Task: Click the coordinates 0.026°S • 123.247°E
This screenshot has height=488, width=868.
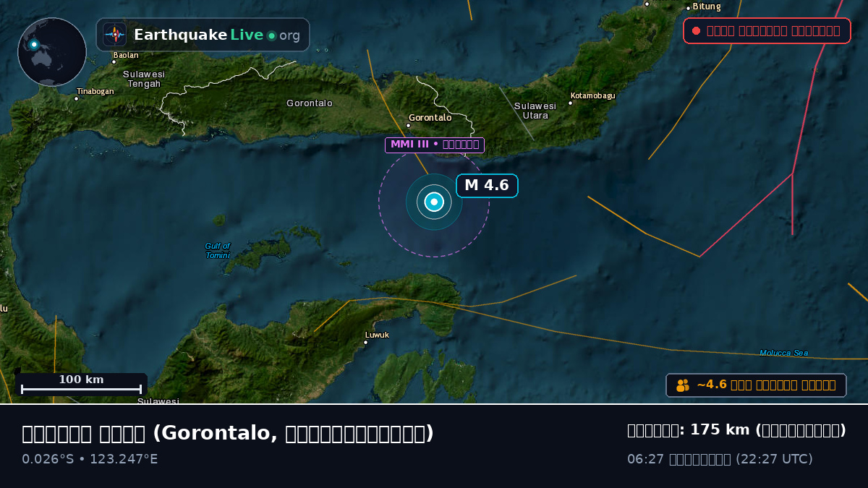Action: [90, 459]
